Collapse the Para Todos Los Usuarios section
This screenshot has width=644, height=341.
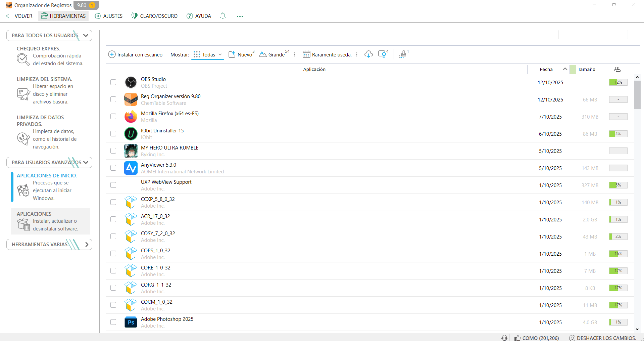coord(49,35)
